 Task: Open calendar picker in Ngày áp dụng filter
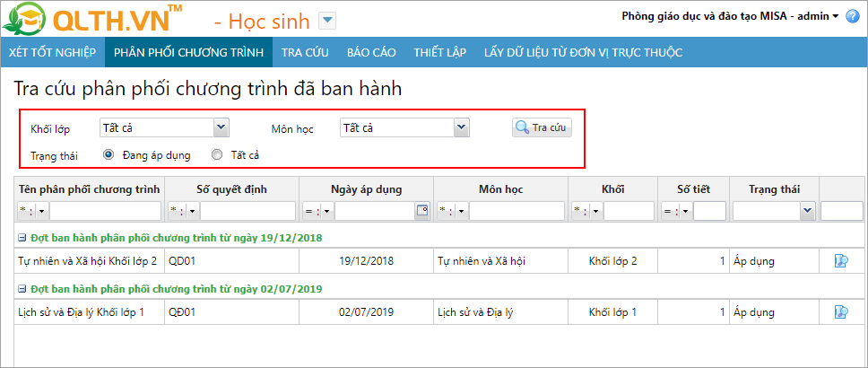click(x=422, y=211)
